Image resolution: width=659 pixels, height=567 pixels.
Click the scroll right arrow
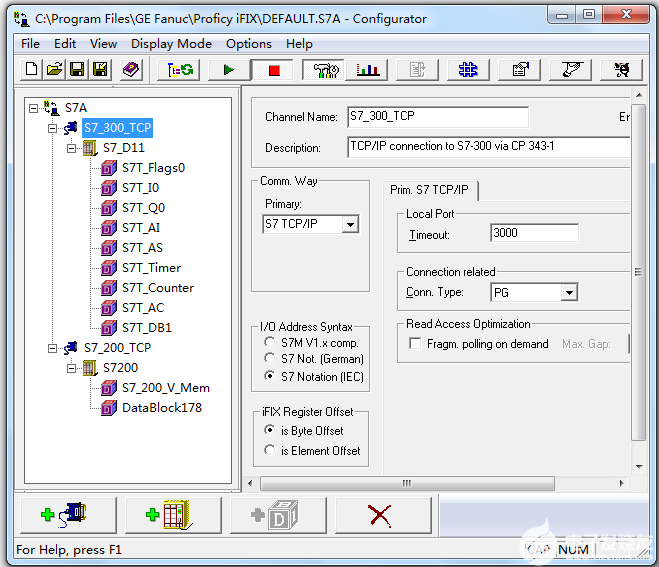pos(622,483)
